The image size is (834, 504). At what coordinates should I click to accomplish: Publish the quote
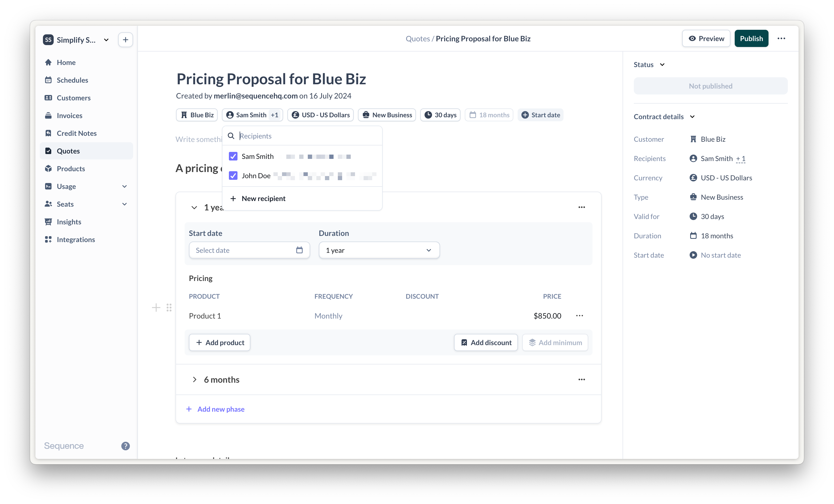(x=751, y=39)
